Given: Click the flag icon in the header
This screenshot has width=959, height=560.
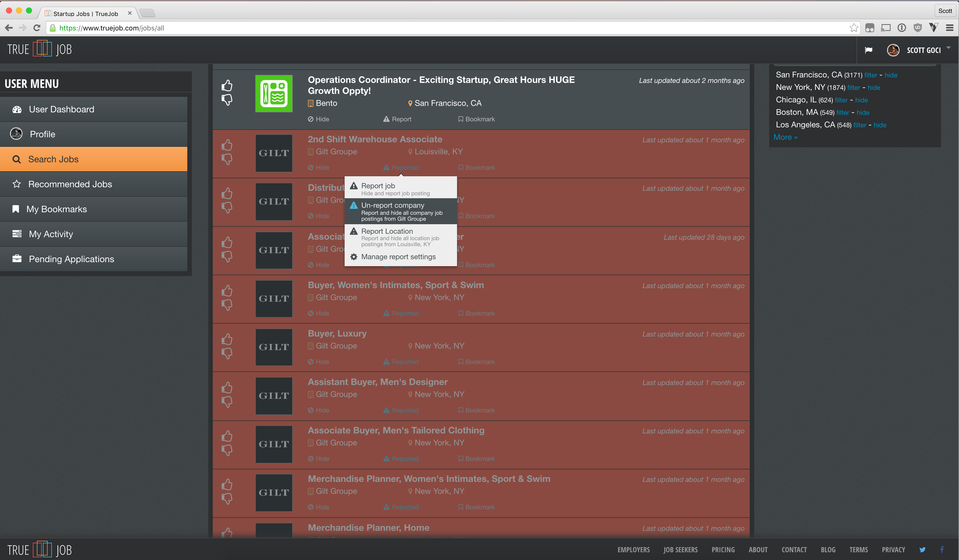Looking at the screenshot, I should [x=868, y=50].
